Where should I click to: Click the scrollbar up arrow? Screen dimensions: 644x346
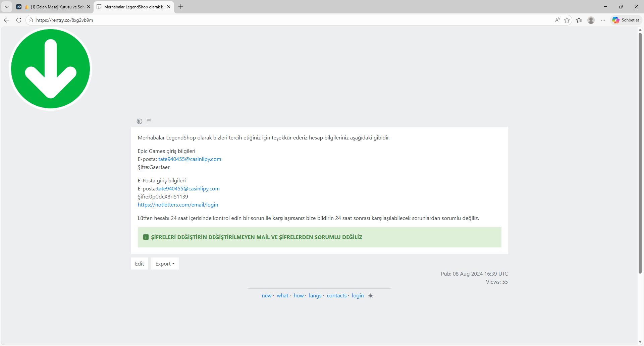pos(640,30)
